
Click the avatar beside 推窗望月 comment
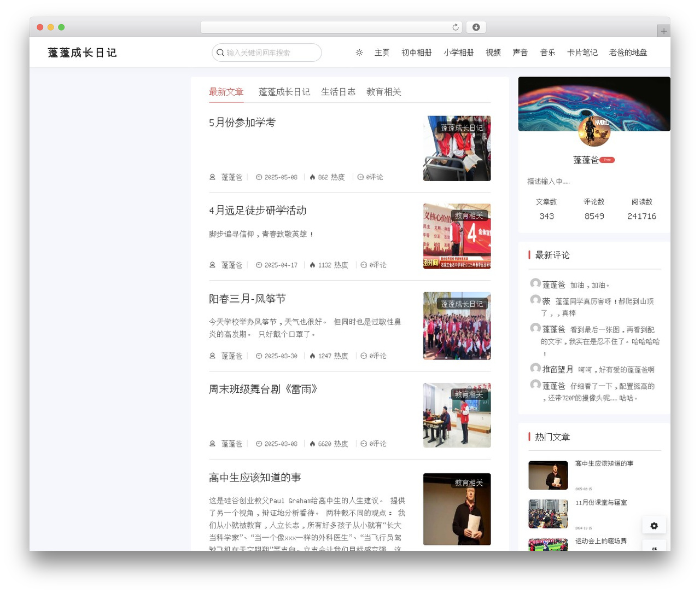point(535,368)
